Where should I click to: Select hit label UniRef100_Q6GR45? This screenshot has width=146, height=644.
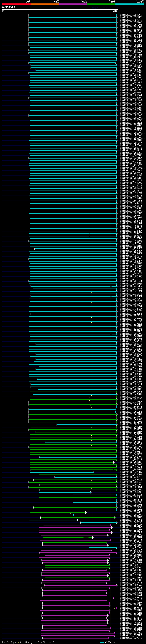[x=131, y=80]
